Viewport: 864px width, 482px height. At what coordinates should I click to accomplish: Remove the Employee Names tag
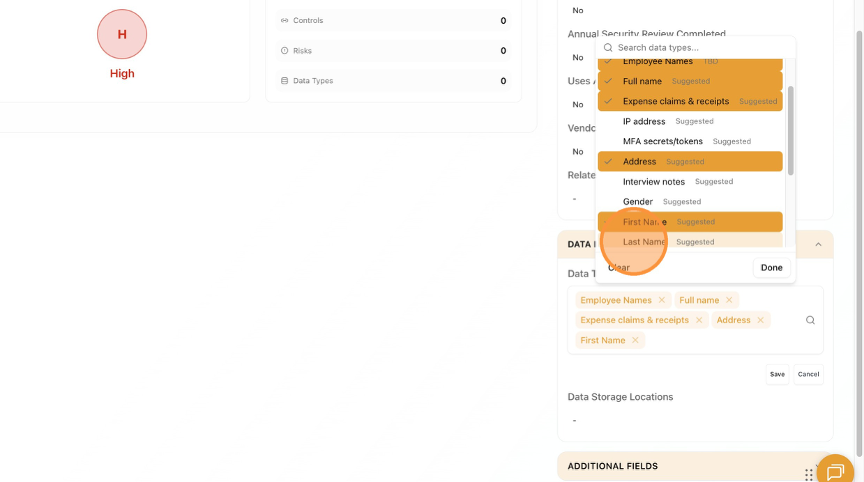tap(662, 300)
